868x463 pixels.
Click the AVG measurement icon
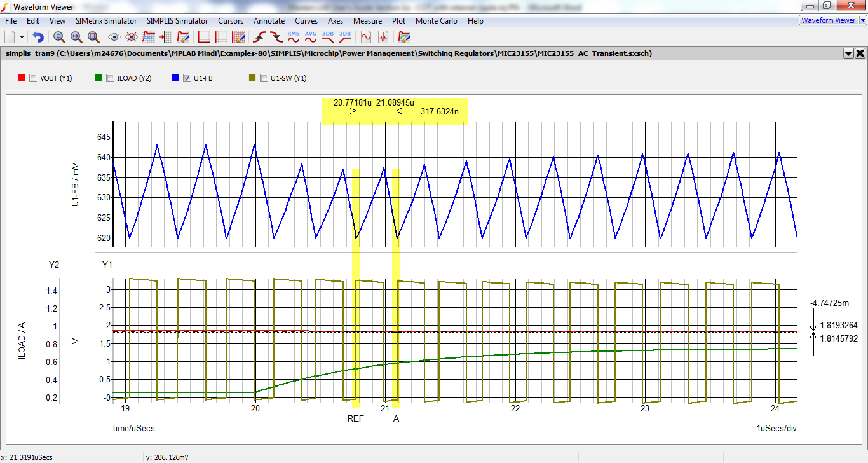click(311, 38)
